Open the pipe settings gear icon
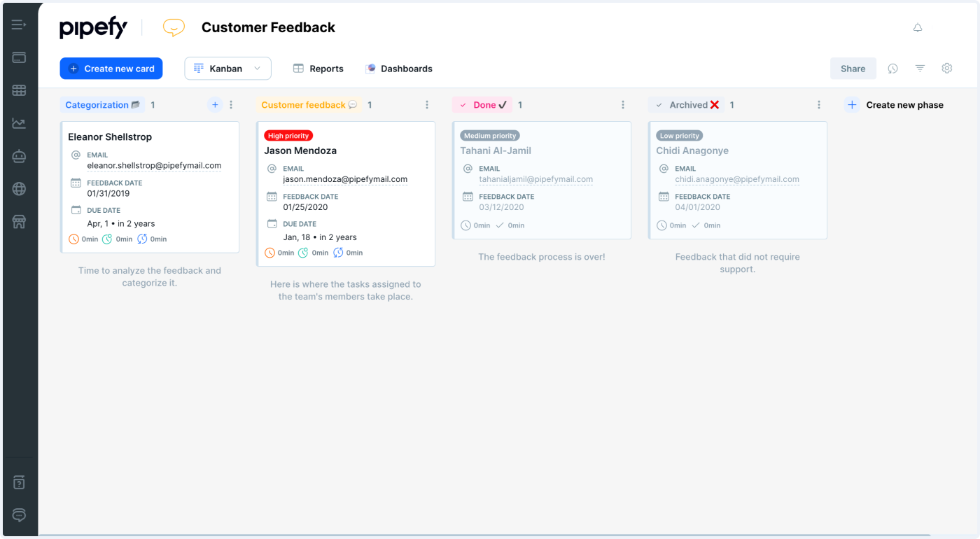Image resolution: width=980 pixels, height=539 pixels. 947,68
